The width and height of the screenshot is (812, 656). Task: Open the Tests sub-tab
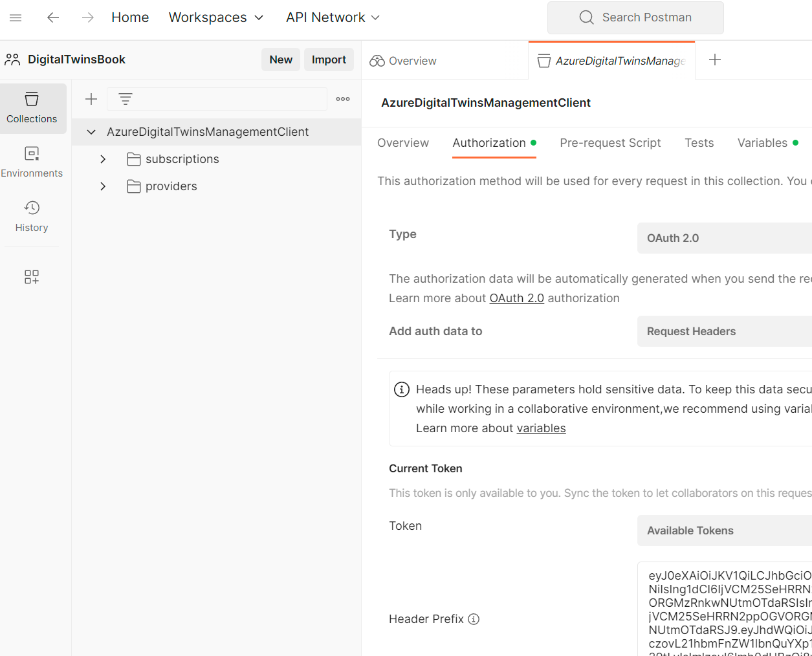[699, 143]
